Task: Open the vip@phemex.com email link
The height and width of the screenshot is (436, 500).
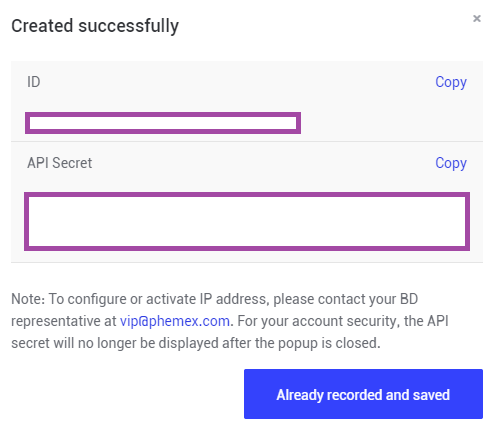Action: click(175, 321)
